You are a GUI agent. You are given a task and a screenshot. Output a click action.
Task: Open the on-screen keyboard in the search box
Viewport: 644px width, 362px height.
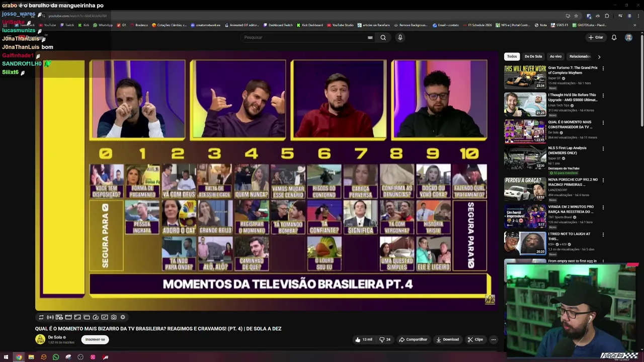pos(370,37)
